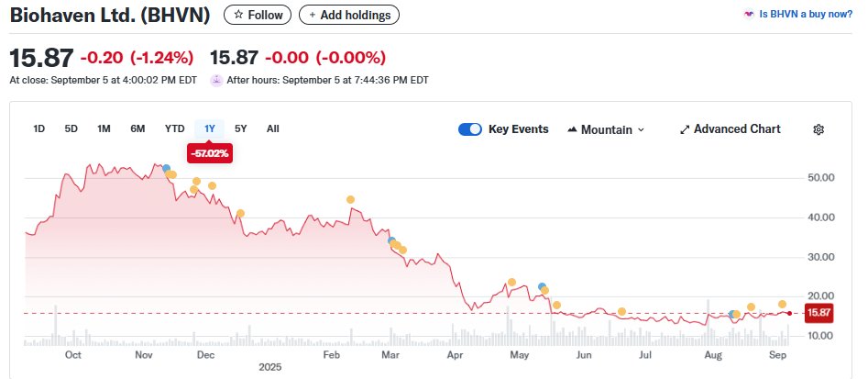Click orange event marker in mid June
Screen dimensions: 868x379
coord(621,311)
